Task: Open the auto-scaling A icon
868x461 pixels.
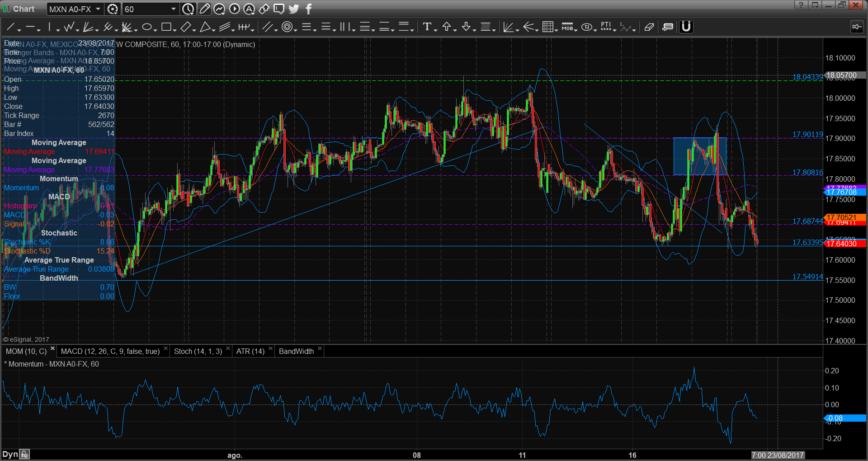Action: (x=249, y=9)
